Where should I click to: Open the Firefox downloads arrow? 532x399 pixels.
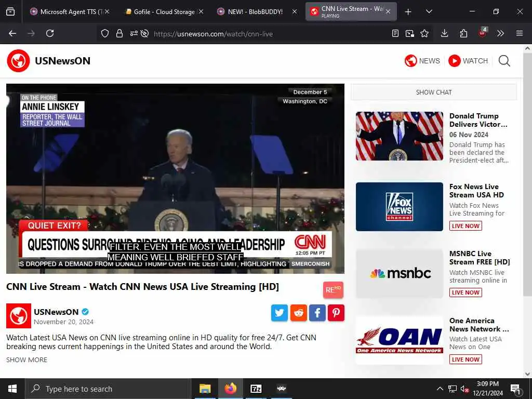tap(445, 33)
